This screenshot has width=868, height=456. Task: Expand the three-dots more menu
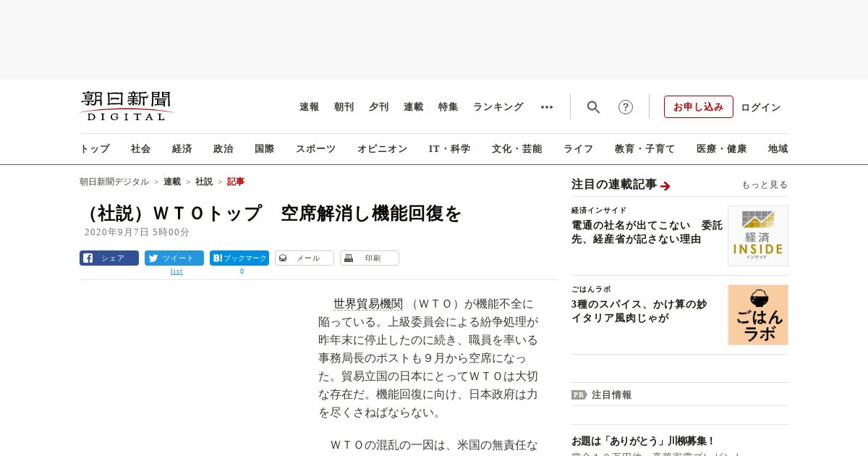pos(547,107)
